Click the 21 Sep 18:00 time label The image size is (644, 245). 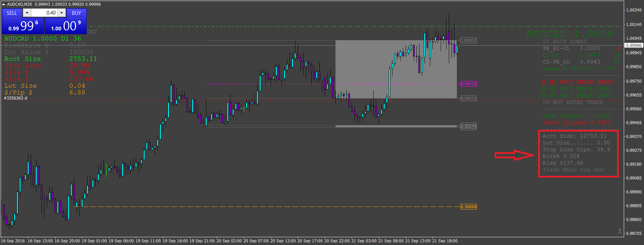tap(445, 241)
